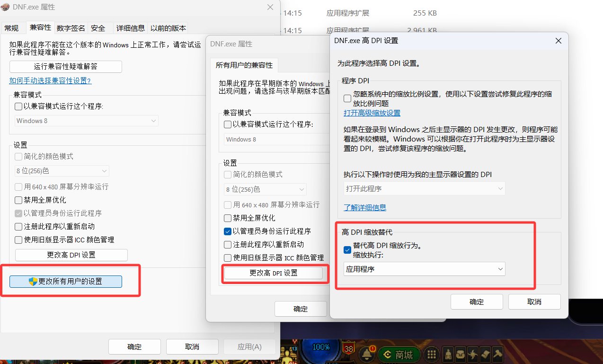The image size is (603, 364).
Task: Open the inventory bag icon in game bar
Action: 461,354
